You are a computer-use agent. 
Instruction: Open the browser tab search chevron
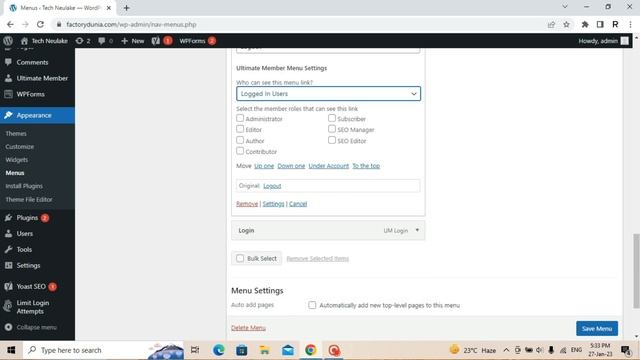point(565,7)
